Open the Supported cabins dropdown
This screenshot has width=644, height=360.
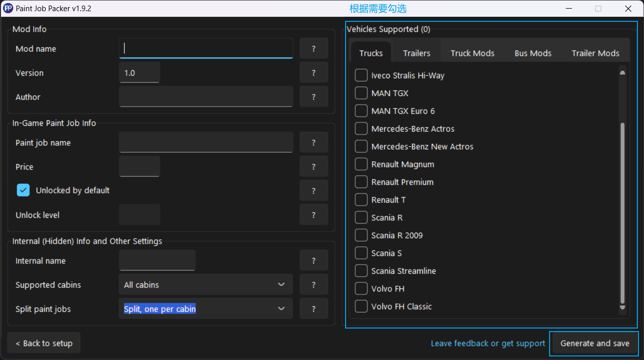tap(206, 285)
